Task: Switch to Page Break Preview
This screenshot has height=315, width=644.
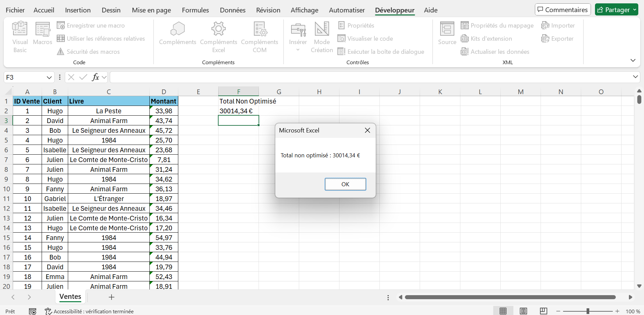Action: (544, 311)
